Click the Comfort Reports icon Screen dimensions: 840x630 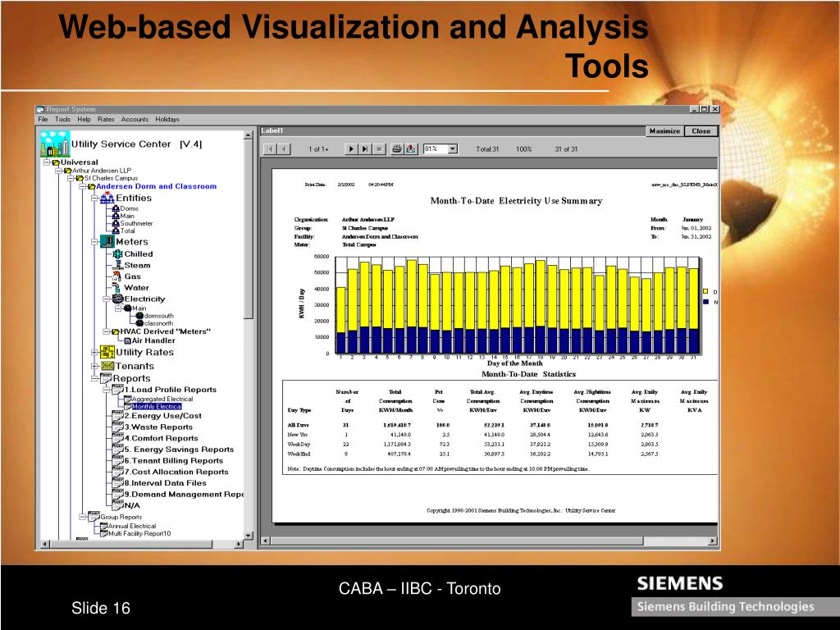click(x=118, y=438)
